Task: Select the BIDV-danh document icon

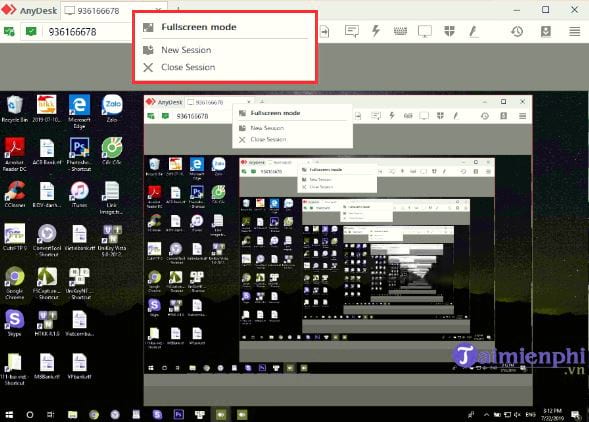Action: pos(47,195)
